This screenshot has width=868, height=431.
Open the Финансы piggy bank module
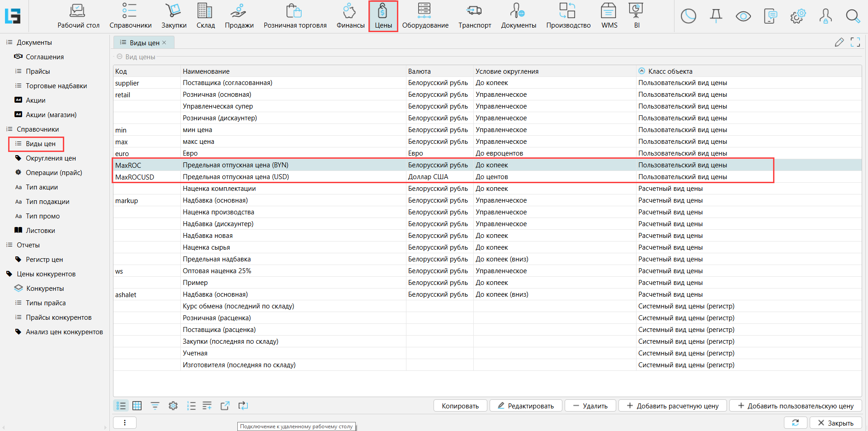pos(350,16)
